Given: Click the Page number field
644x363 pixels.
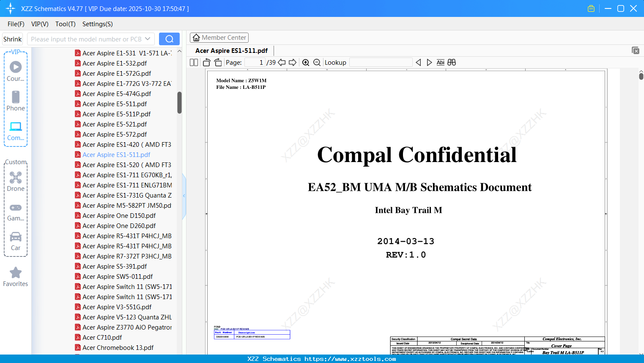Looking at the screenshot, I should pyautogui.click(x=255, y=63).
